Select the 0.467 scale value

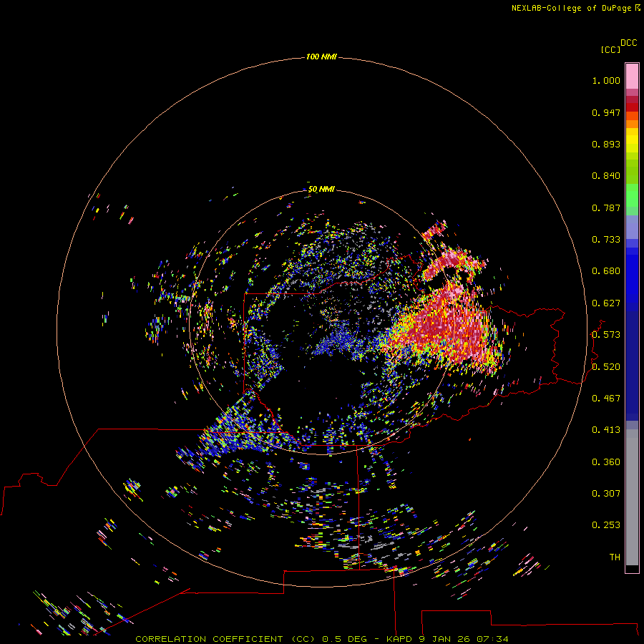[606, 399]
